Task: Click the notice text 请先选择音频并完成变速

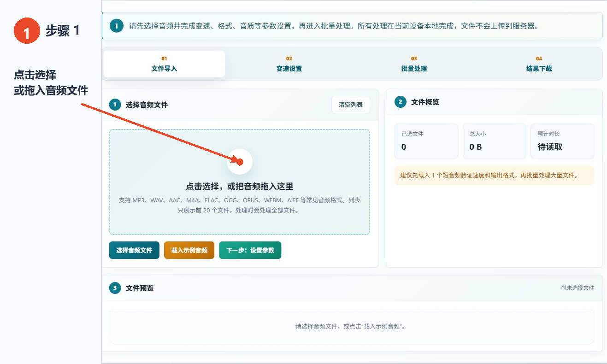Action: [334, 26]
